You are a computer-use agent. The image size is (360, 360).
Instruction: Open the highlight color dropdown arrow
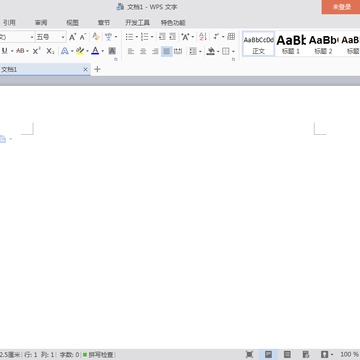tap(87, 51)
